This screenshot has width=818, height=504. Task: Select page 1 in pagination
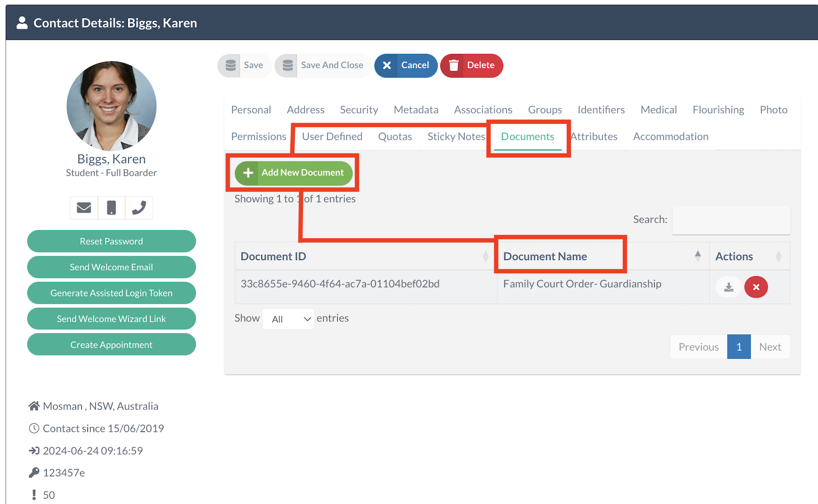[x=739, y=347]
